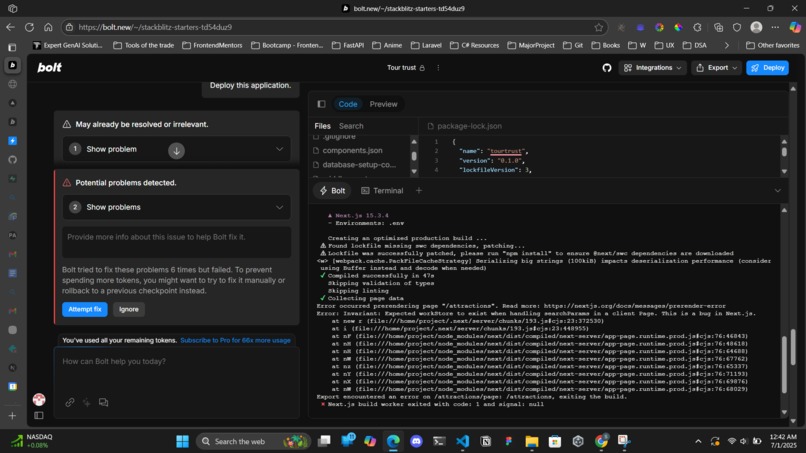806x453 pixels.
Task: Open the Integrations dropdown
Action: click(x=652, y=68)
